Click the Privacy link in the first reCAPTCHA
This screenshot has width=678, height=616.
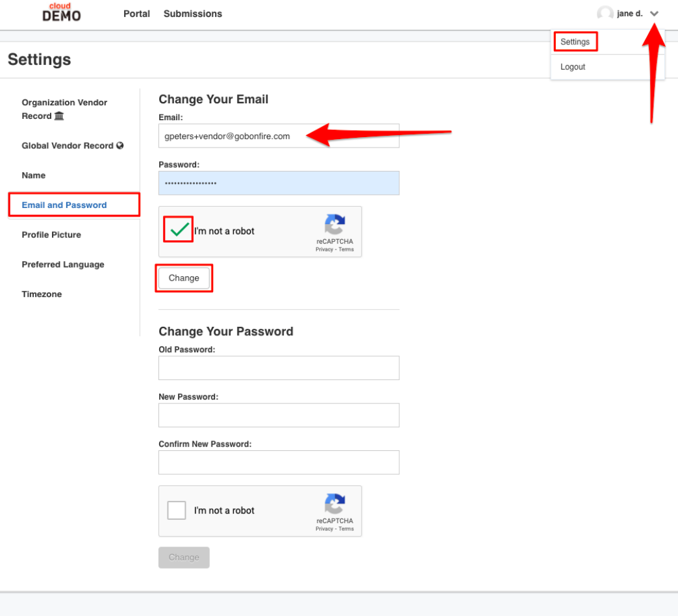324,250
